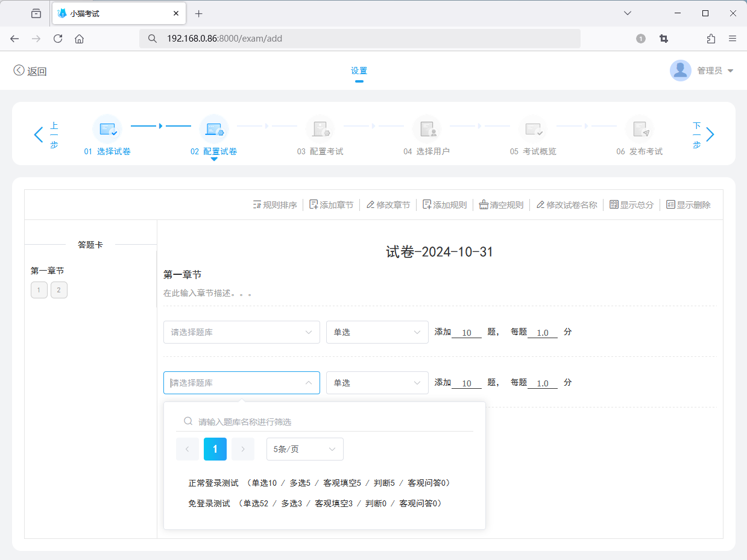
Task: Open step 03 配置考试 icon
Action: [x=320, y=129]
